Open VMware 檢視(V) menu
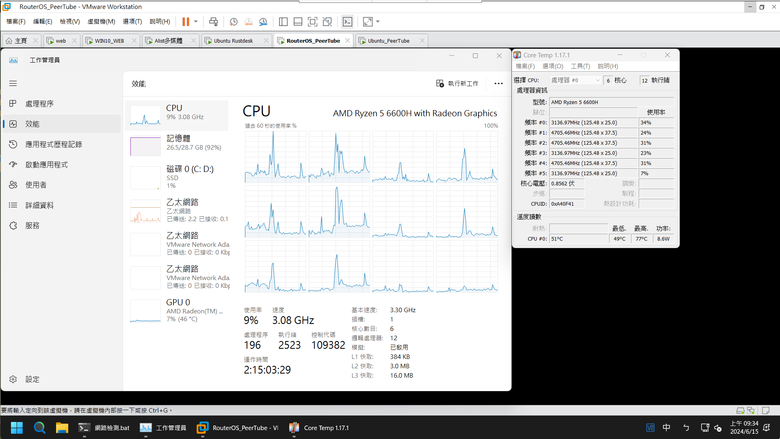 click(x=70, y=21)
